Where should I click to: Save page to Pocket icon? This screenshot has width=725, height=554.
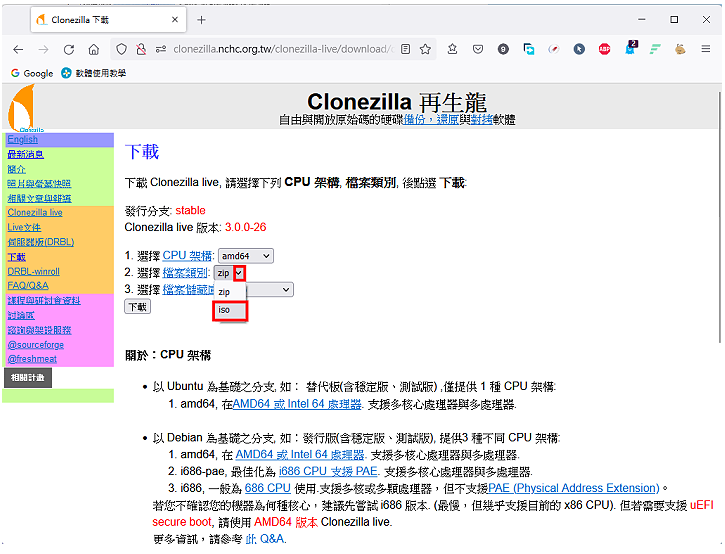pyautogui.click(x=478, y=49)
